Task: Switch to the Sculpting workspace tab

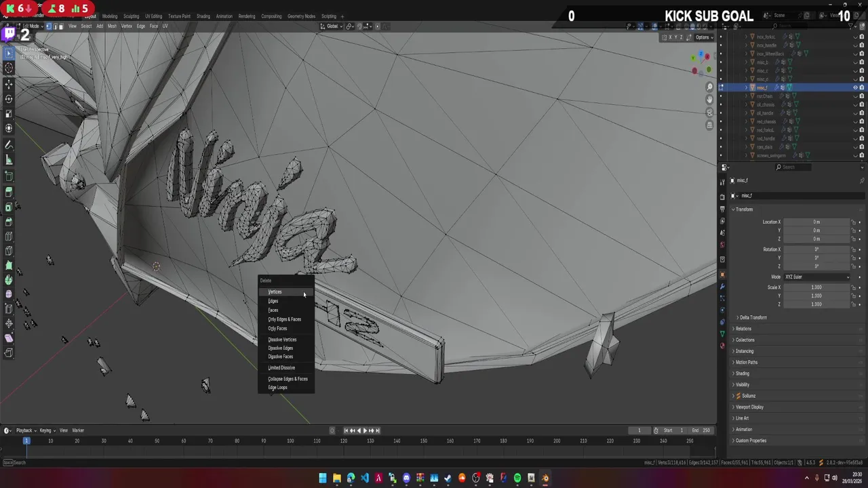Action: click(x=131, y=16)
